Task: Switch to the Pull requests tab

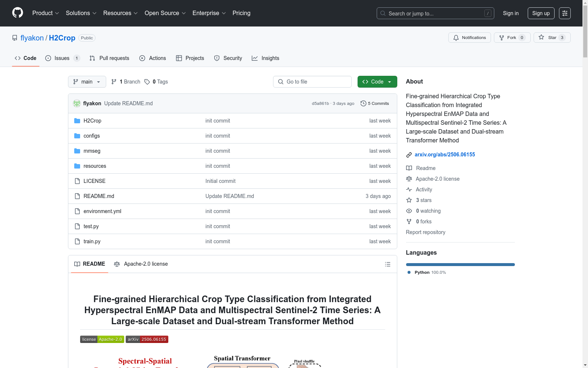Action: [x=110, y=58]
